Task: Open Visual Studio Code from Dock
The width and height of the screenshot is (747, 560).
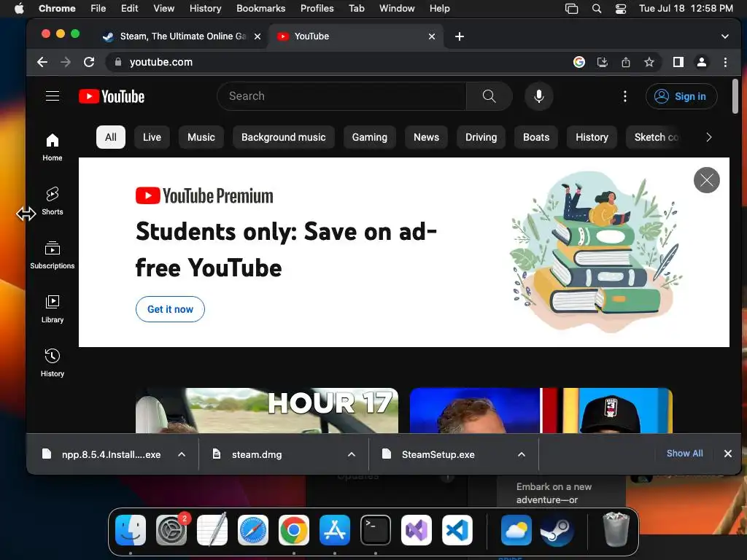Action: click(x=457, y=530)
